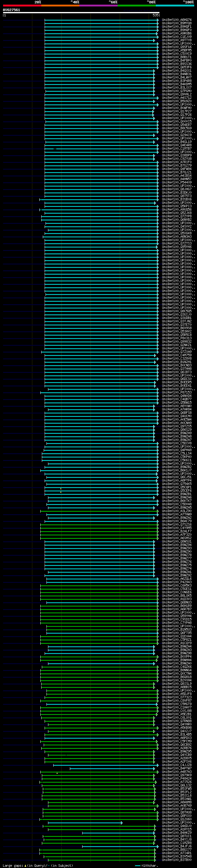Select label UniRef100_A5BFM5
Image resolution: width=197 pixels, height=868 pixels.
177,50
